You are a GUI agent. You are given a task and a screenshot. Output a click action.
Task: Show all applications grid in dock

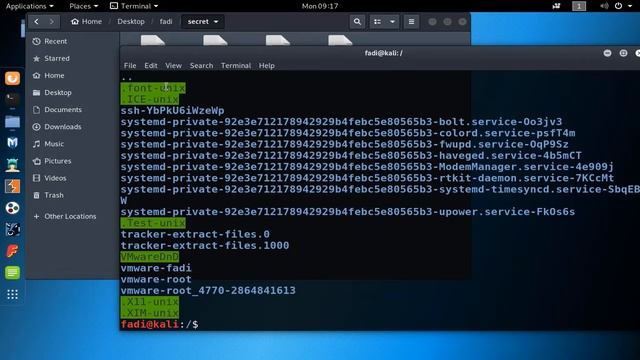pos(12,294)
